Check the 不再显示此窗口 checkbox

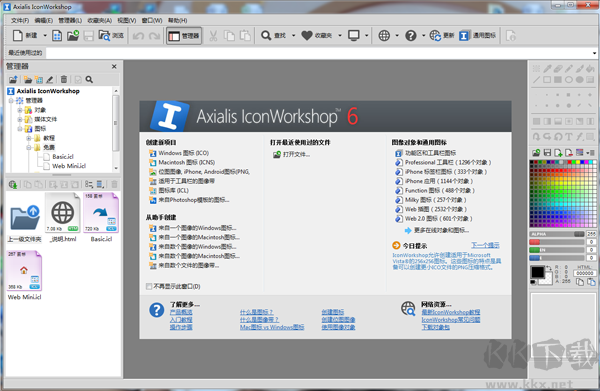(149, 286)
